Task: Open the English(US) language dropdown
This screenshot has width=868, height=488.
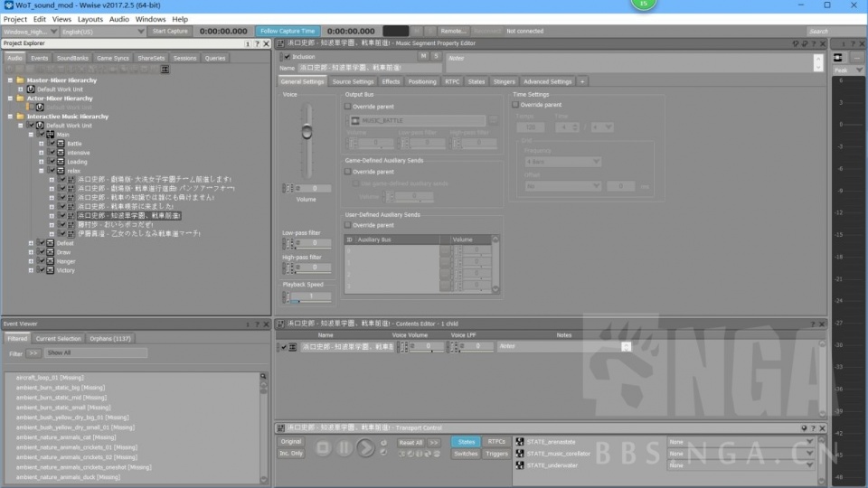Action: 103,32
